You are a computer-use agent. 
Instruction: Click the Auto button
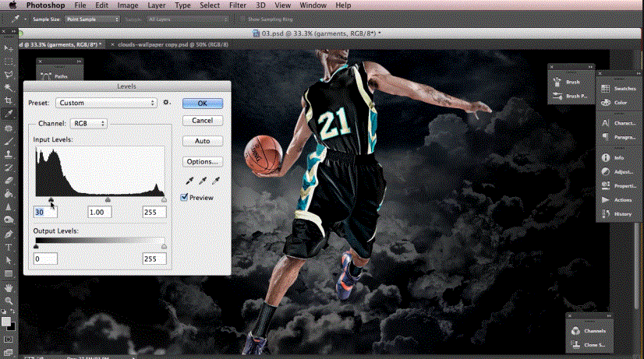click(x=203, y=141)
